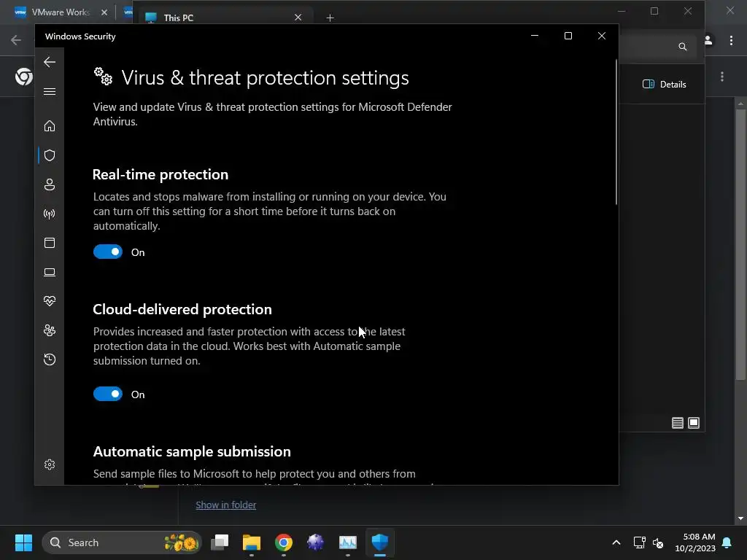Image resolution: width=747 pixels, height=560 pixels.
Task: Open File Explorer from taskbar
Action: (x=252, y=542)
